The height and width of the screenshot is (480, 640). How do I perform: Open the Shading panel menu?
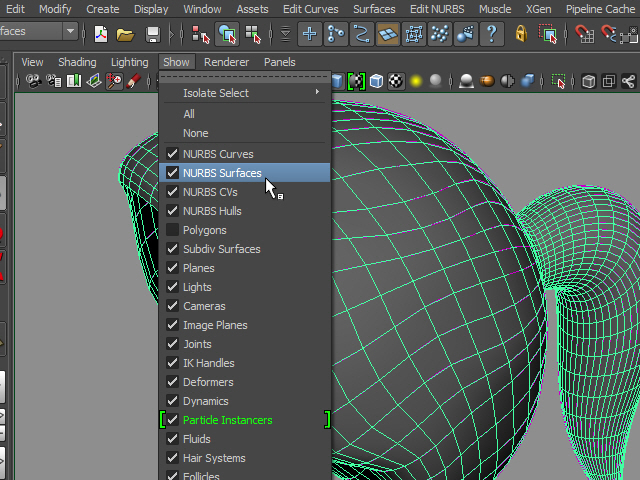pyautogui.click(x=77, y=62)
